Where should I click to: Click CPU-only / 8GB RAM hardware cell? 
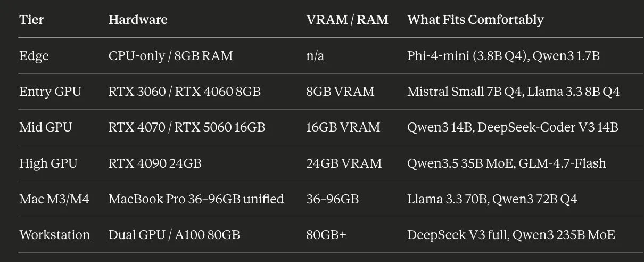pyautogui.click(x=170, y=56)
